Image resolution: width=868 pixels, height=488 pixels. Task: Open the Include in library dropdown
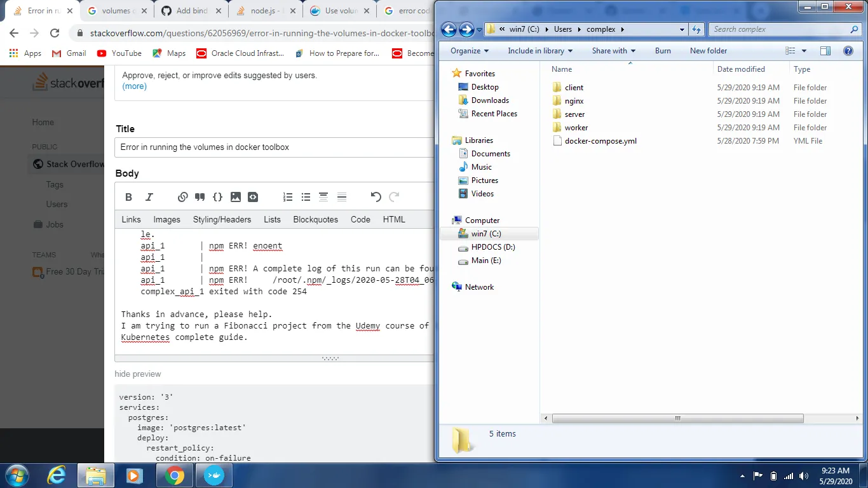pos(540,51)
